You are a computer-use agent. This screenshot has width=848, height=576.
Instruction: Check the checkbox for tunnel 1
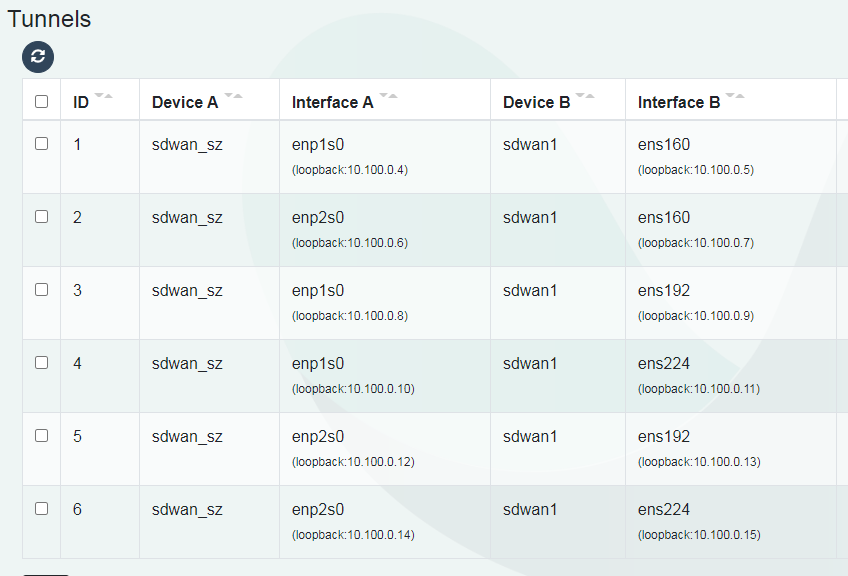(x=41, y=143)
